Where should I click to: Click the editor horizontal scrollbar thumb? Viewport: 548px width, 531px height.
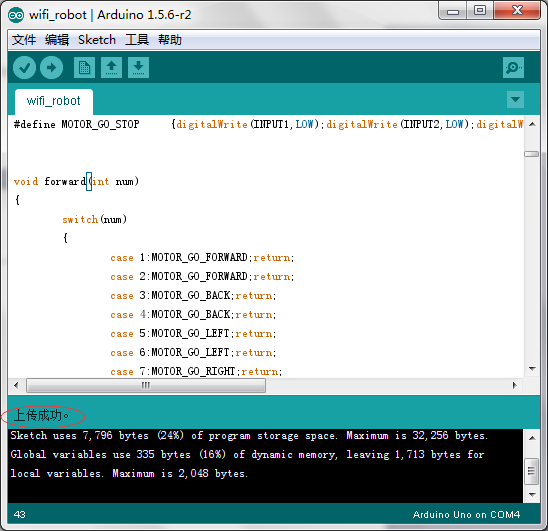(x=146, y=386)
